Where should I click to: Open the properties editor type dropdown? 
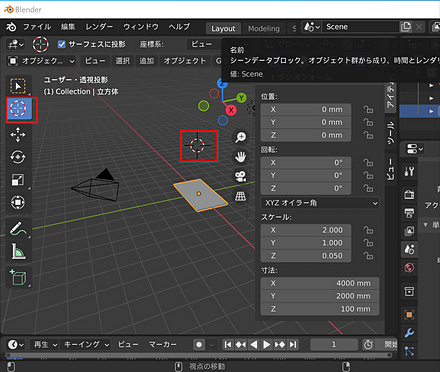click(414, 149)
